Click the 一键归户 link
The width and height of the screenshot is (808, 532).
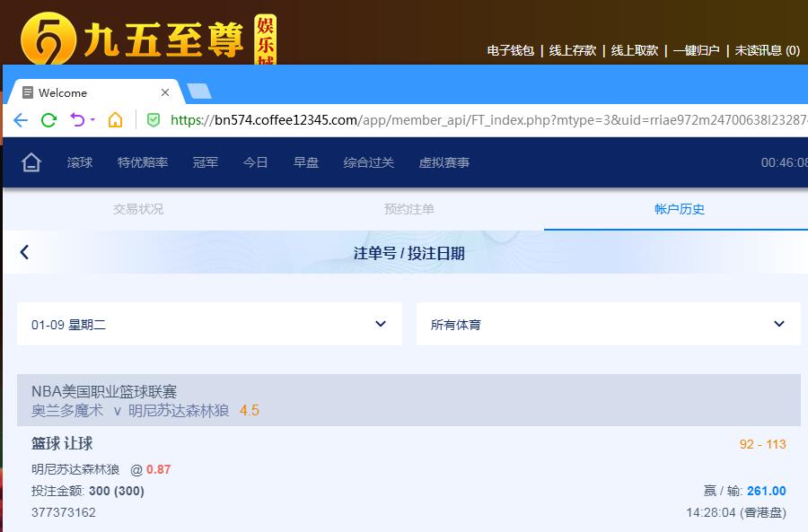click(x=696, y=50)
